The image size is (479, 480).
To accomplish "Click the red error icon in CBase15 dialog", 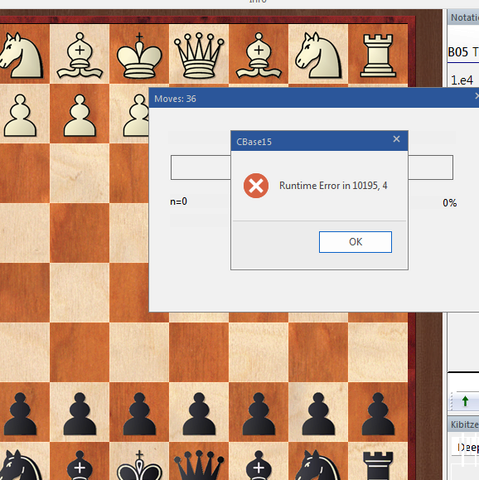I will tap(256, 186).
